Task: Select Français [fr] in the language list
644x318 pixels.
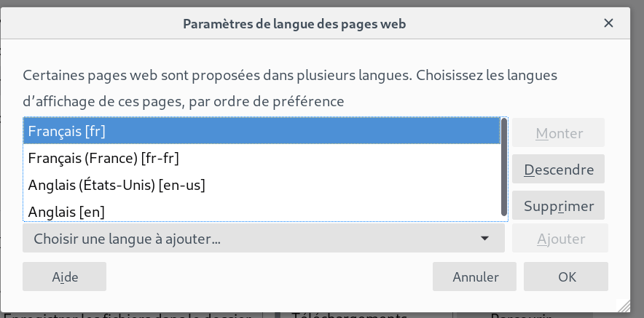Action: [261, 132]
